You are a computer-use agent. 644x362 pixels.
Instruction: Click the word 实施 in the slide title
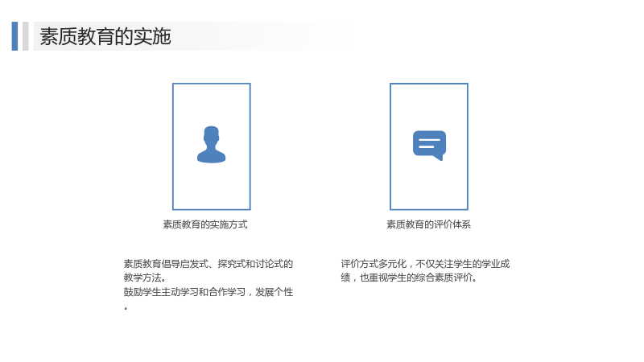(152, 36)
